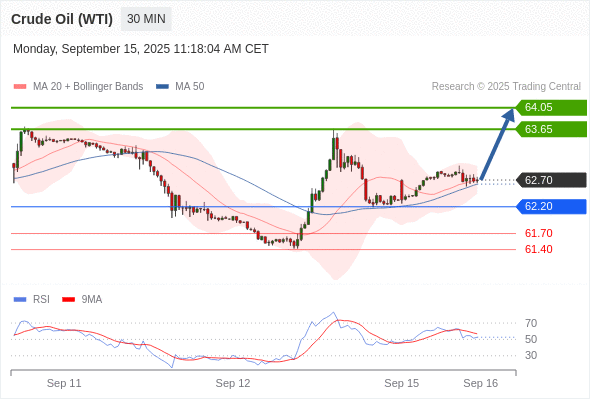
Task: Click the Sep 15 date axis label
Action: [401, 383]
